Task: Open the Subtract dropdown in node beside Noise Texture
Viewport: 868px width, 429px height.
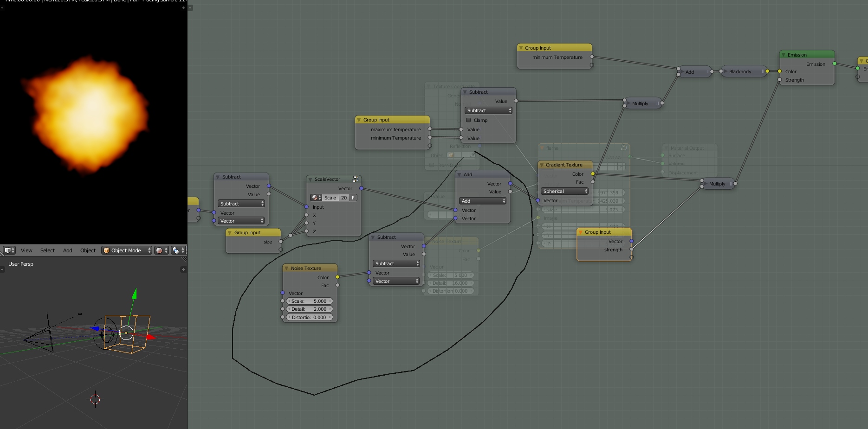Action: (396, 263)
